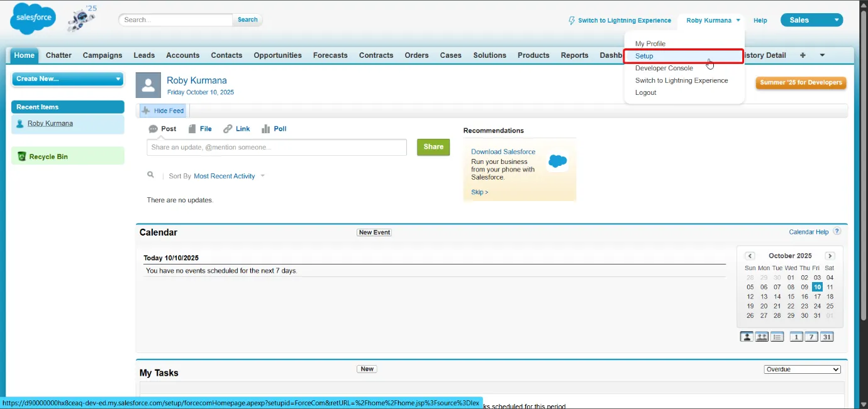Select the Post speech bubble icon
868x409 pixels.
tap(153, 129)
